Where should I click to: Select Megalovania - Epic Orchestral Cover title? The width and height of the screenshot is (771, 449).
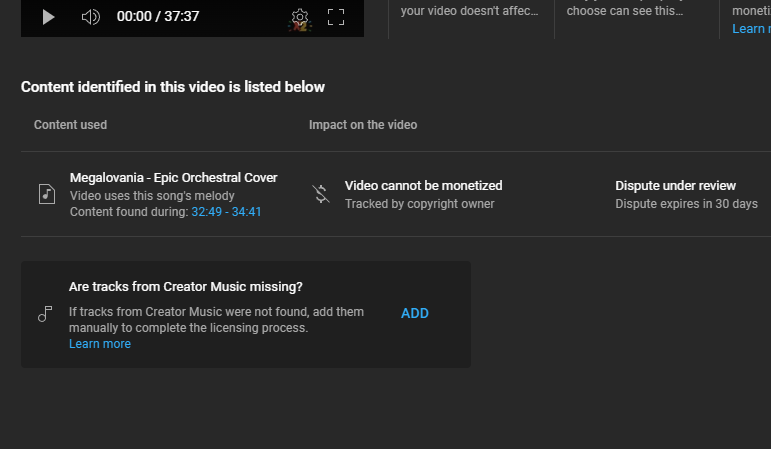tap(174, 178)
